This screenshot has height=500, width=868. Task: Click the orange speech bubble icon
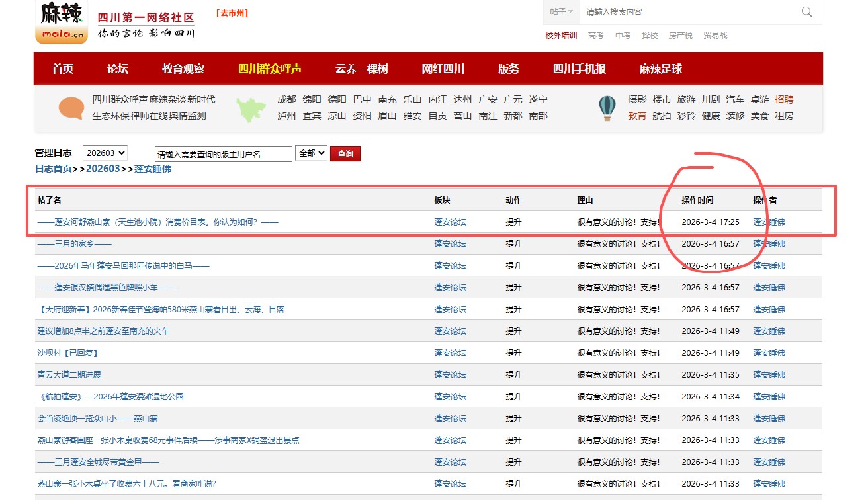pyautogui.click(x=71, y=108)
